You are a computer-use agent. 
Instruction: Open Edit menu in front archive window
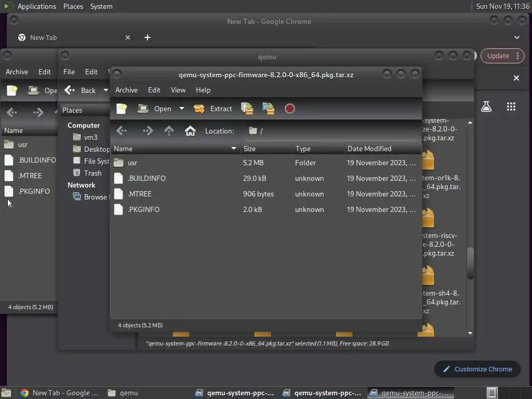click(154, 90)
